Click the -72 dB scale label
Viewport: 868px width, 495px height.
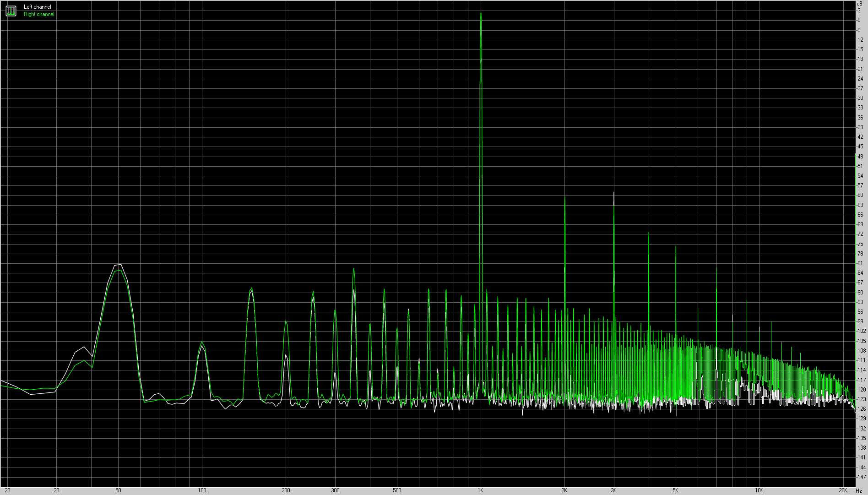pyautogui.click(x=860, y=234)
